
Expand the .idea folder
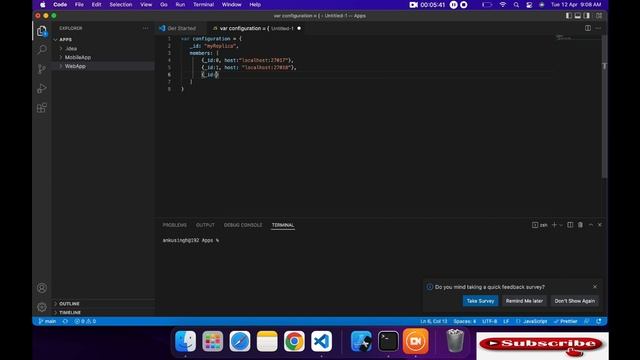click(103, 49)
